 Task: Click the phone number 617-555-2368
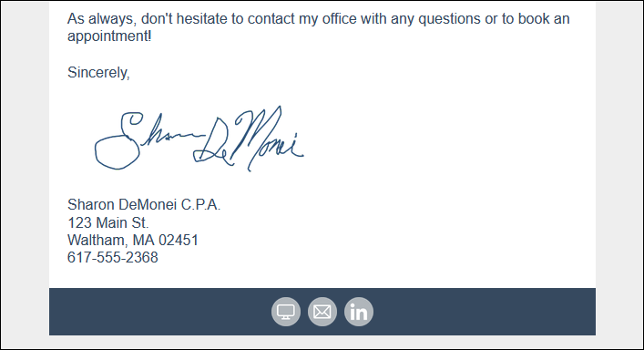pyautogui.click(x=113, y=258)
